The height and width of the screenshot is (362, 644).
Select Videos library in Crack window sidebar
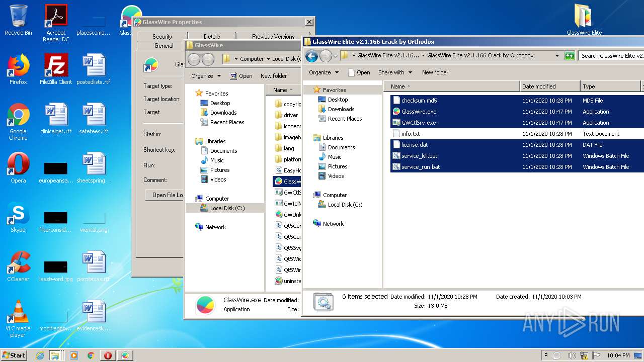pos(336,176)
